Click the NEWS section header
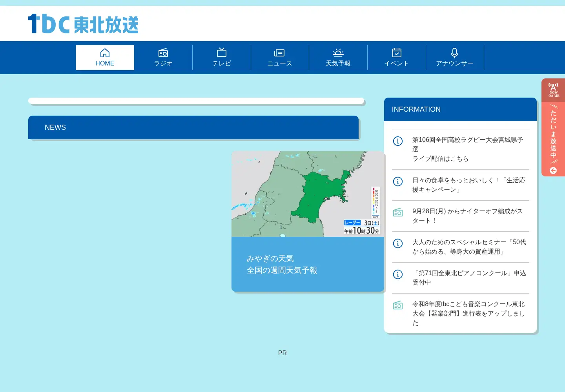565x392 pixels. (193, 127)
